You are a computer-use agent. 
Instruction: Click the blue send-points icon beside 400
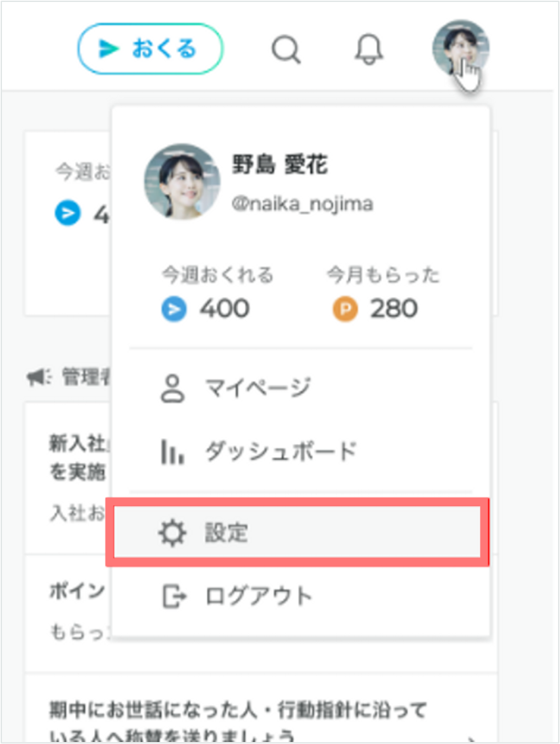click(174, 309)
